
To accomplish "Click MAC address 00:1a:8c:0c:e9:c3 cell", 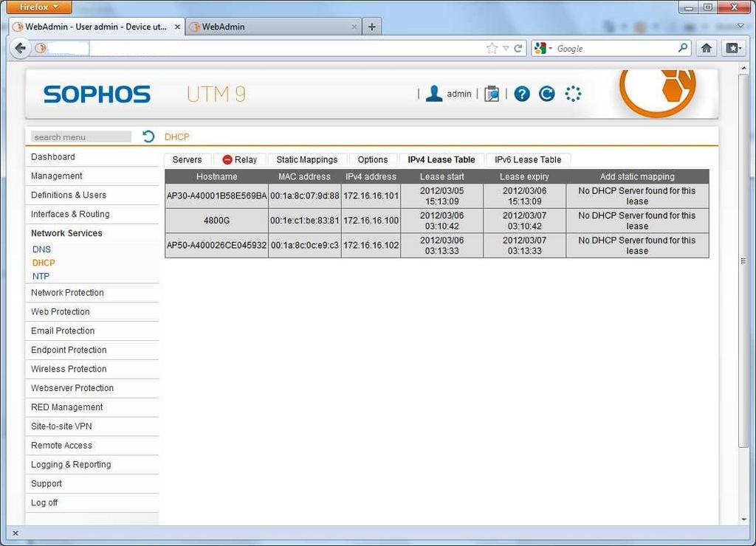I will click(x=304, y=245).
